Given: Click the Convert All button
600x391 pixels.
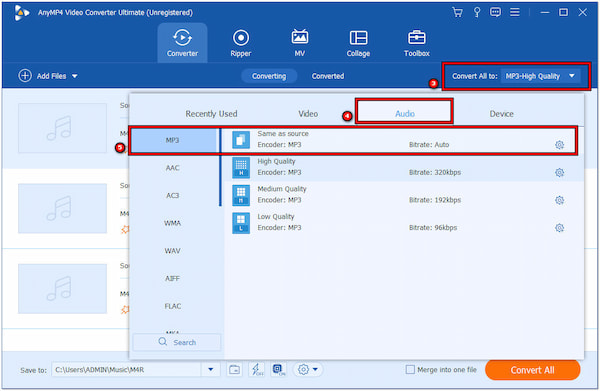Looking at the screenshot, I should (x=532, y=370).
